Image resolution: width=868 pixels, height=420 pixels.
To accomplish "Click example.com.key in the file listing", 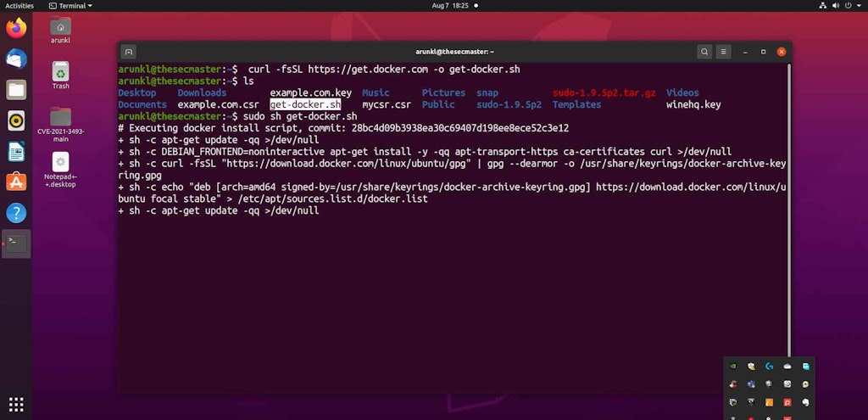I will pyautogui.click(x=310, y=93).
